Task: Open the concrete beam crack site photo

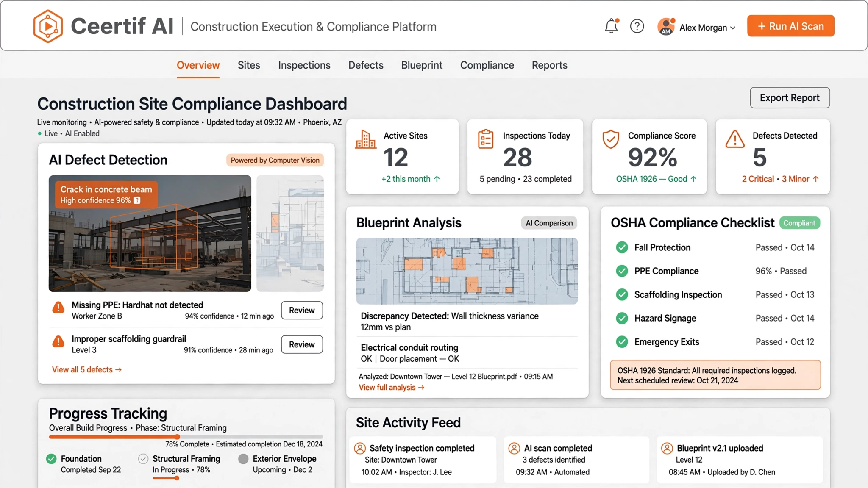Action: point(150,233)
